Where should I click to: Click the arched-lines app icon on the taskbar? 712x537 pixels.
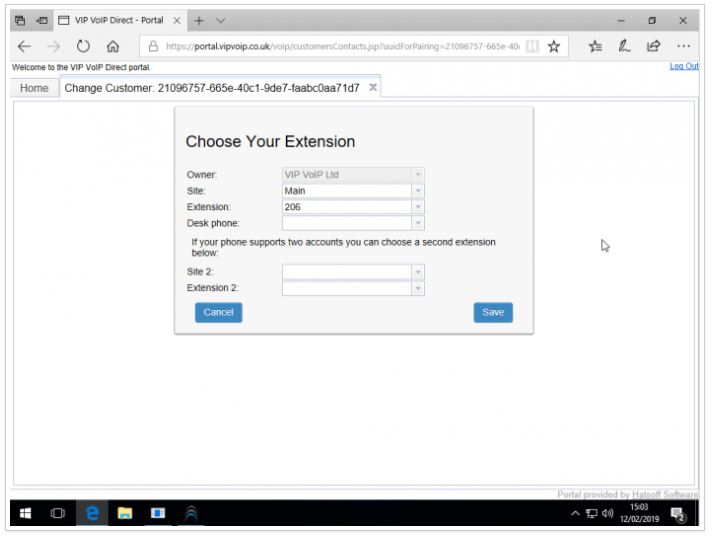191,513
